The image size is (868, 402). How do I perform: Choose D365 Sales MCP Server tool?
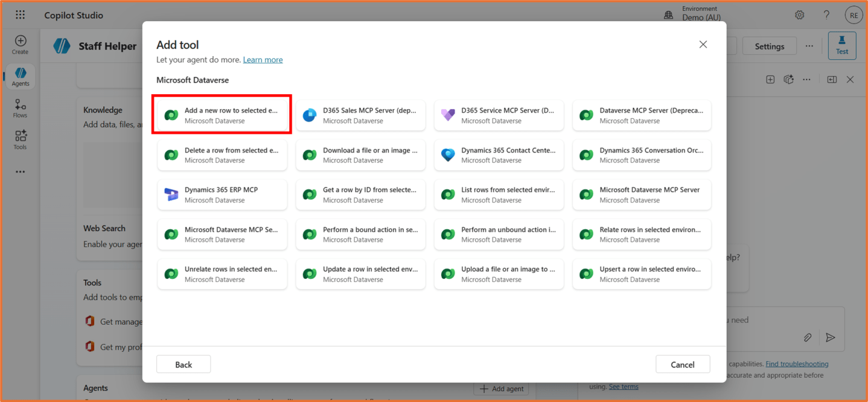pos(360,115)
